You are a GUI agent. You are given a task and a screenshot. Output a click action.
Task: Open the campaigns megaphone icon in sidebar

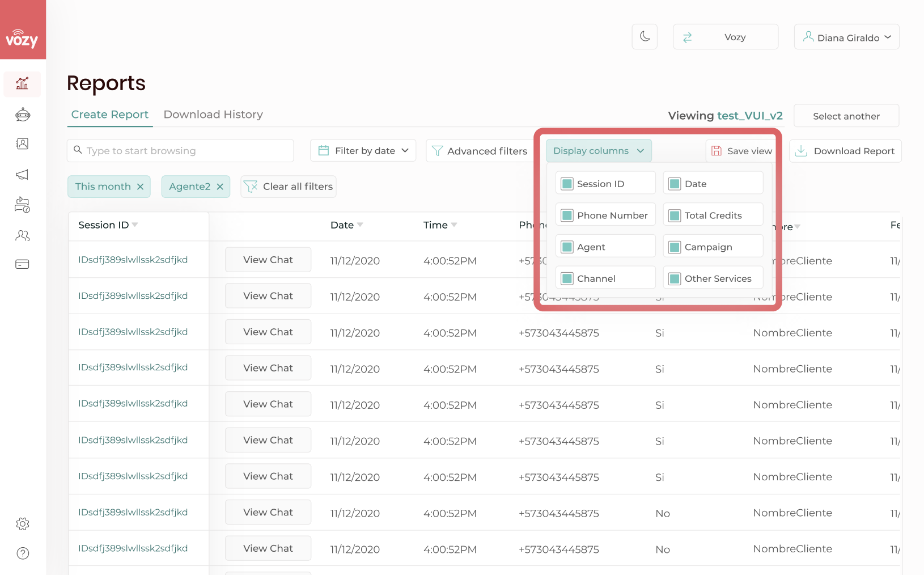tap(22, 175)
